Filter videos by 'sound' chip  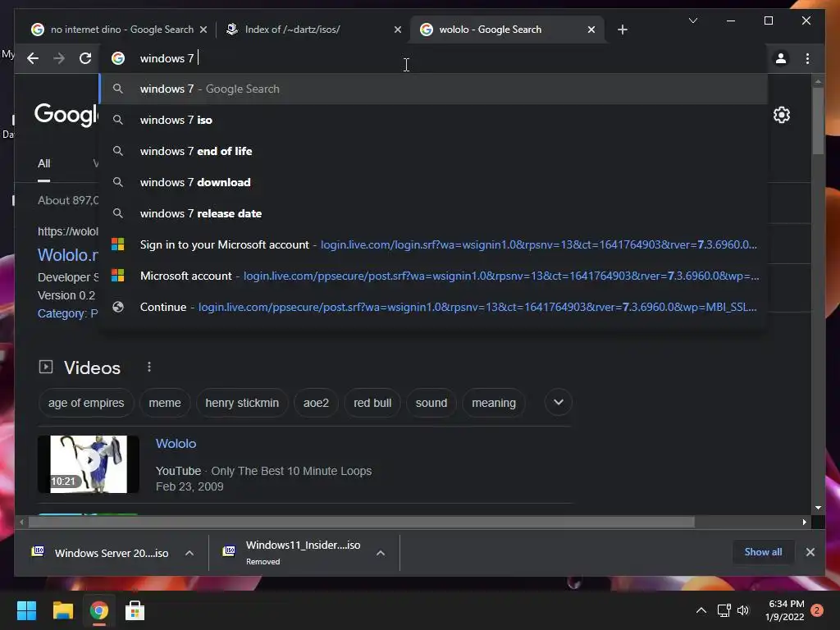(431, 403)
